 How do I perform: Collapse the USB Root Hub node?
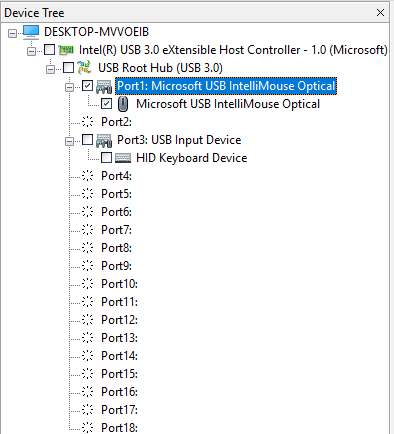50,69
